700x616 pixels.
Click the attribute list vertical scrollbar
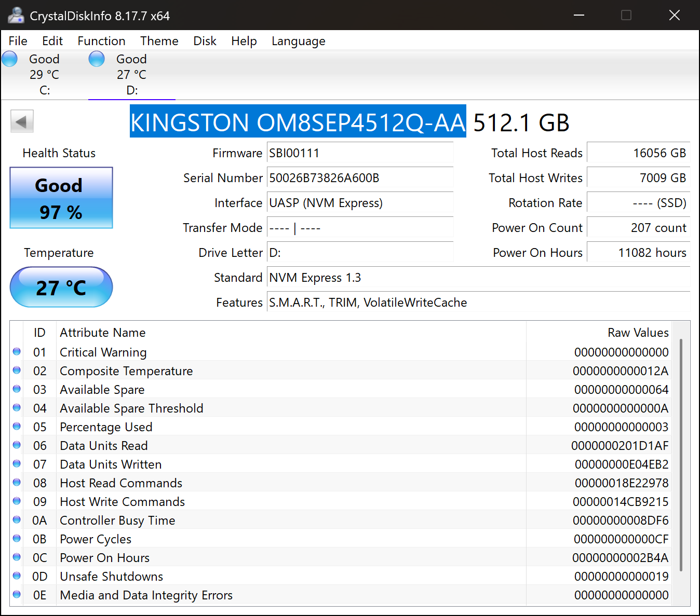pos(680,454)
